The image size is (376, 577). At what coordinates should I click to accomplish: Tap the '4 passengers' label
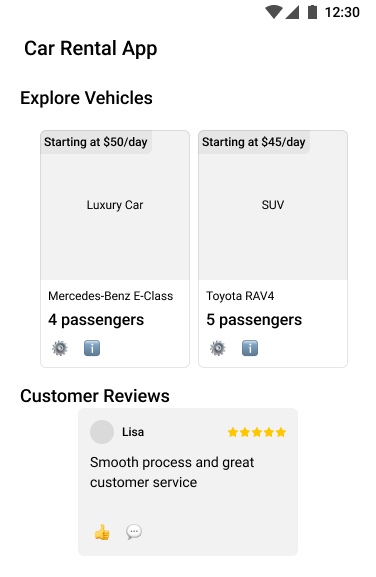(x=96, y=320)
